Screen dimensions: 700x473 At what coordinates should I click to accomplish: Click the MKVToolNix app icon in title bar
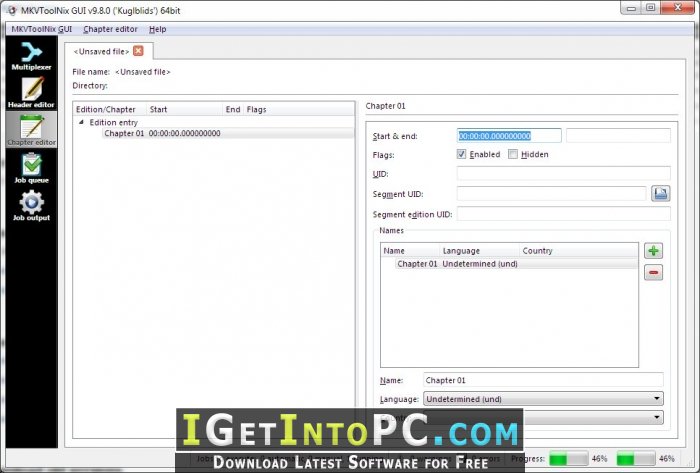pyautogui.click(x=12, y=10)
